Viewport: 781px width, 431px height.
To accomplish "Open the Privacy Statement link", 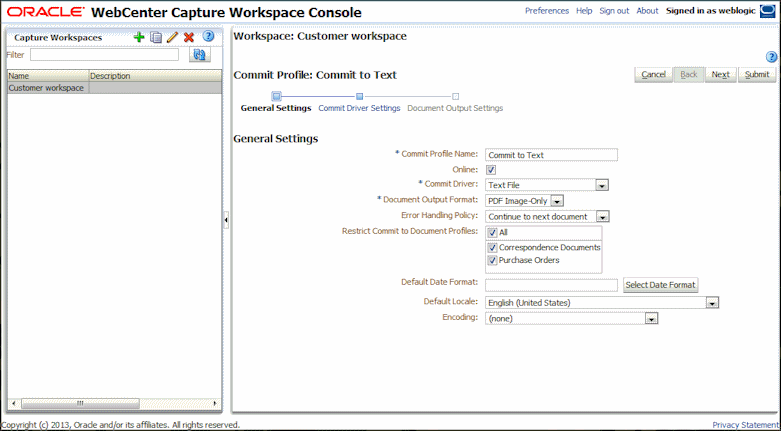I will [x=745, y=425].
